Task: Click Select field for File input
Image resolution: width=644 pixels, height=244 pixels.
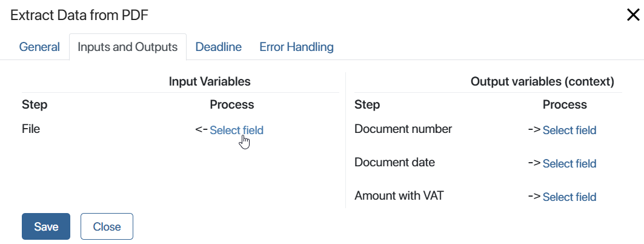Action: 236,130
